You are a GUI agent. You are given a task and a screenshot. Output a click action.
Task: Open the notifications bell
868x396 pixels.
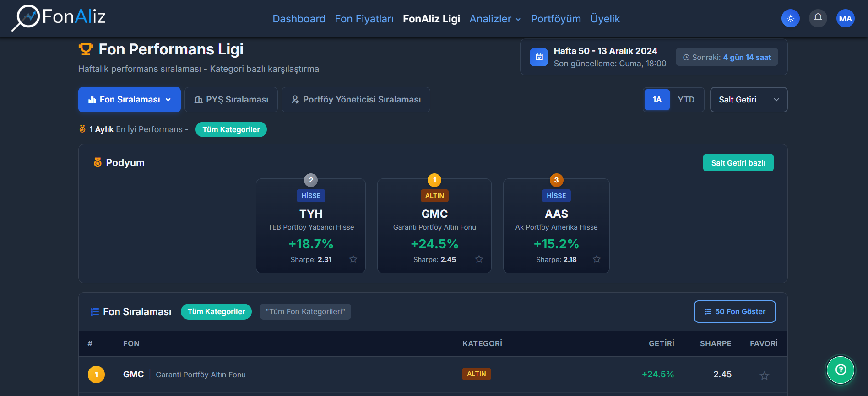[x=818, y=18]
